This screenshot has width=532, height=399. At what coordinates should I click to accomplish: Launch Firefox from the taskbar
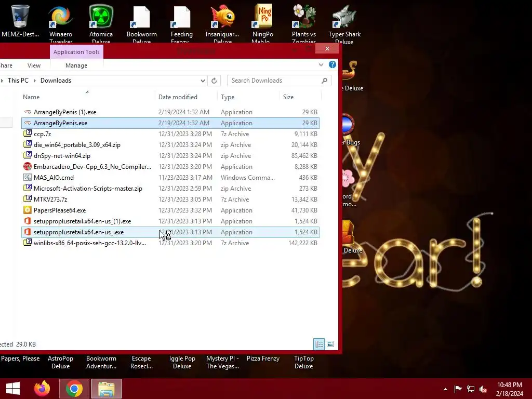[42, 389]
